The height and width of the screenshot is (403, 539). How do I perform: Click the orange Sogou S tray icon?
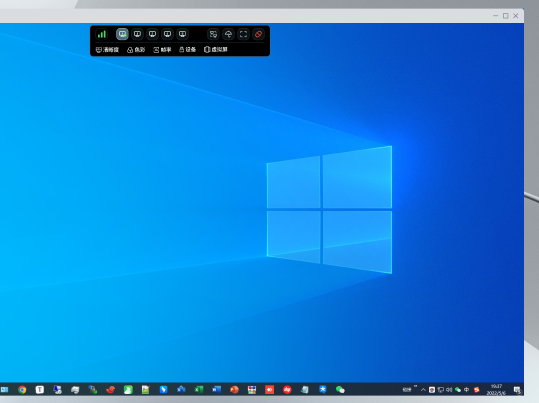(476, 390)
